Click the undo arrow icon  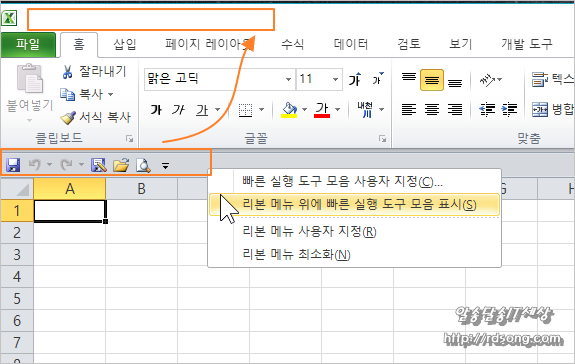[35, 165]
